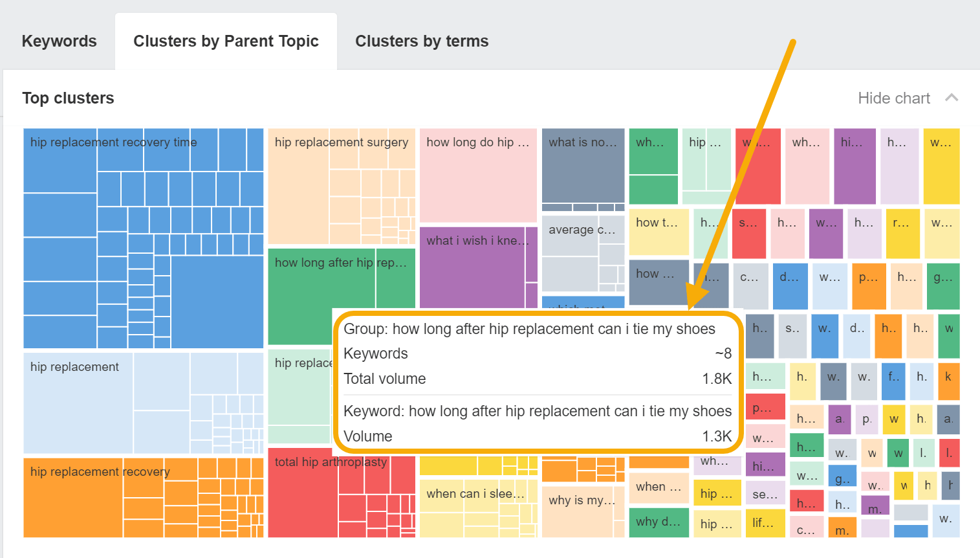Image resolution: width=980 pixels, height=558 pixels.
Task: Select the gray 'what is no…' cluster
Action: 583,168
